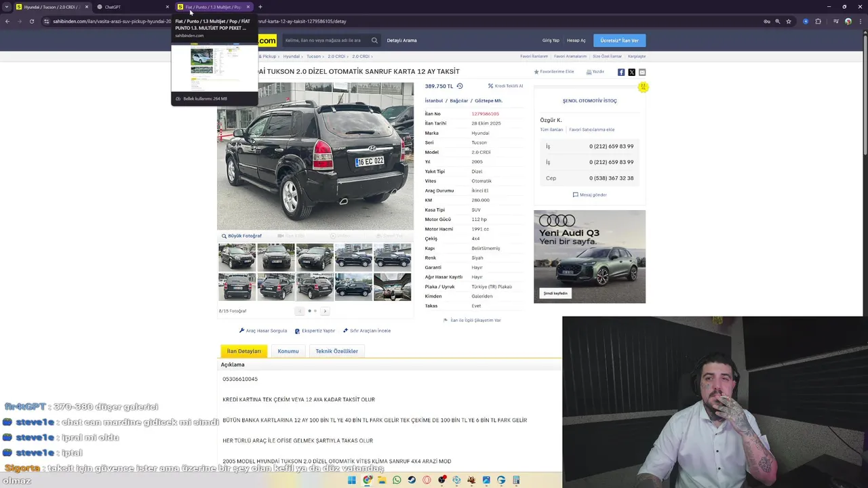Open WhatsApp from the taskbar

pos(397,480)
